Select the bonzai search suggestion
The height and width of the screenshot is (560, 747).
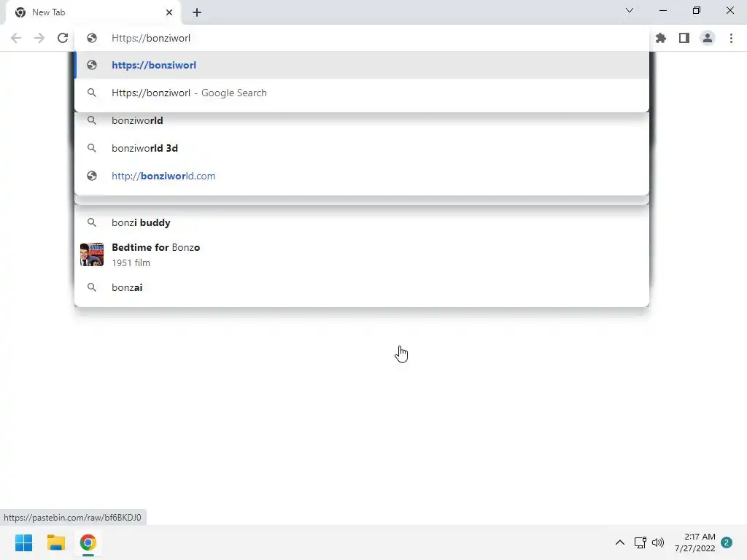tap(362, 287)
